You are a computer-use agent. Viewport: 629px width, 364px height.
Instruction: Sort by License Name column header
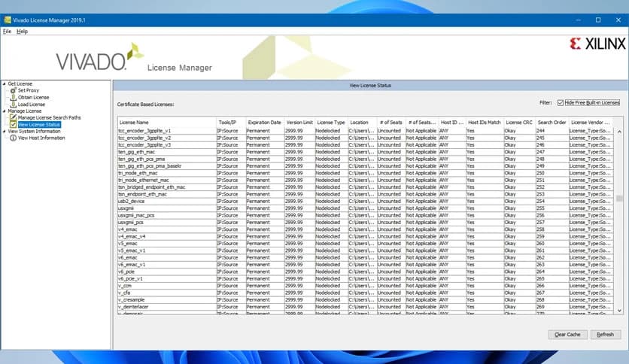click(x=167, y=123)
